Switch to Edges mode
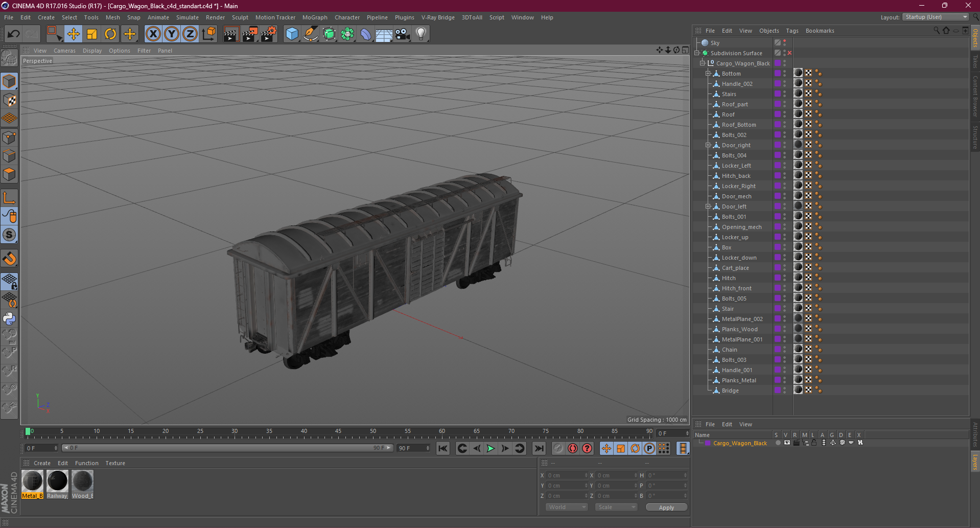Image resolution: width=980 pixels, height=528 pixels. tap(9, 156)
